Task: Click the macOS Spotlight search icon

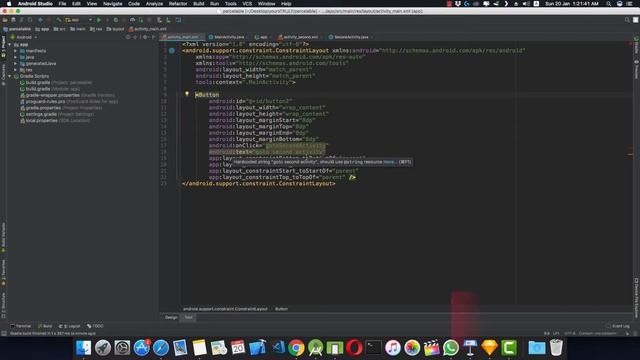Action: [x=609, y=4]
